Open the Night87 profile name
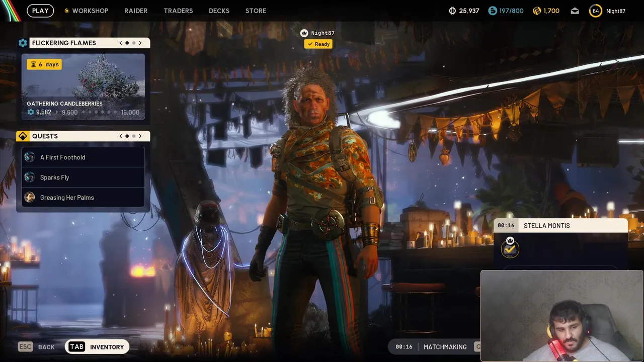The image size is (644, 362). click(616, 11)
